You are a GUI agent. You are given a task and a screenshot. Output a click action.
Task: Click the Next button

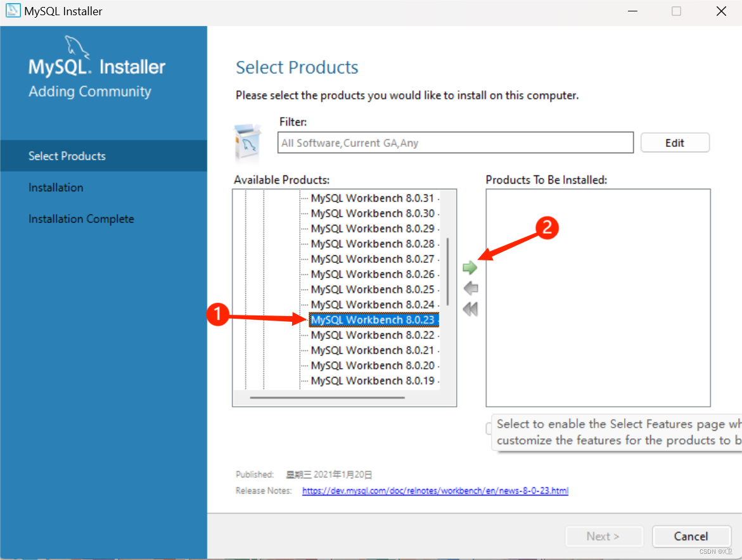point(603,537)
